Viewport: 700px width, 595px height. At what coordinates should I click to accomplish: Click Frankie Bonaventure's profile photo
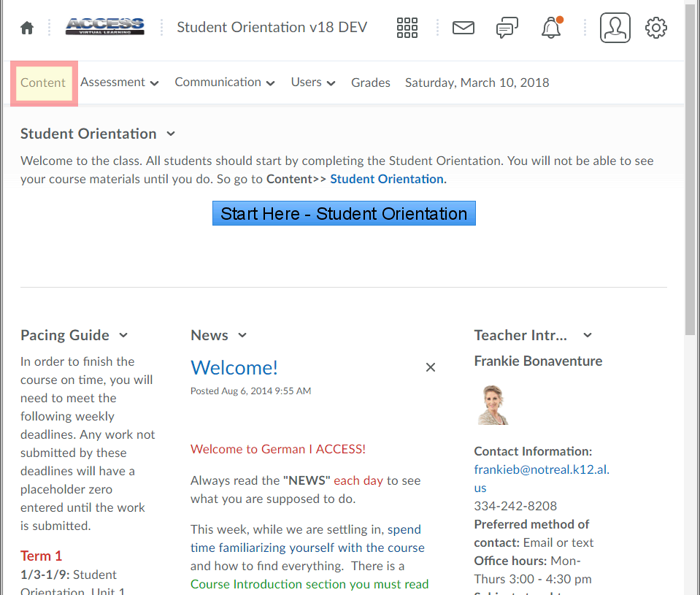click(x=493, y=404)
